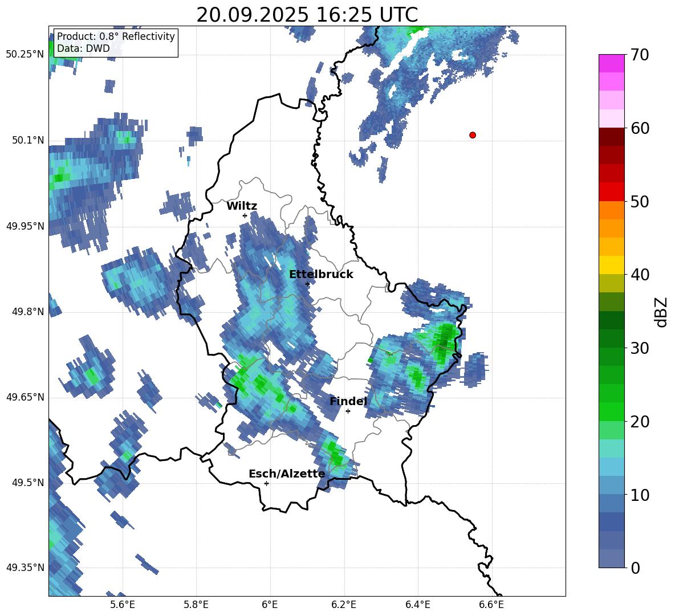This screenshot has height=616, width=675.
Task: Click the cross marker below Wiltz
Action: pyautogui.click(x=245, y=215)
